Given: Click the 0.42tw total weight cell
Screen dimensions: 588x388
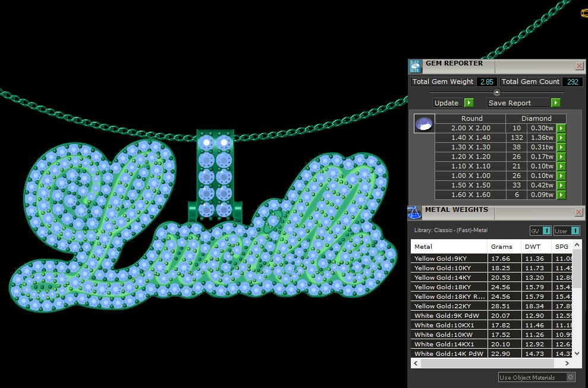Looking at the screenshot, I should coord(542,185).
